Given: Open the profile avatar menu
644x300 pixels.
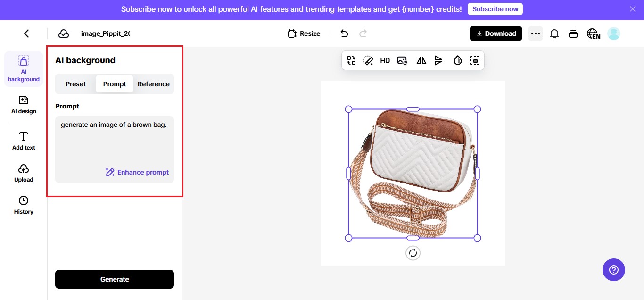Looking at the screenshot, I should coord(613,33).
